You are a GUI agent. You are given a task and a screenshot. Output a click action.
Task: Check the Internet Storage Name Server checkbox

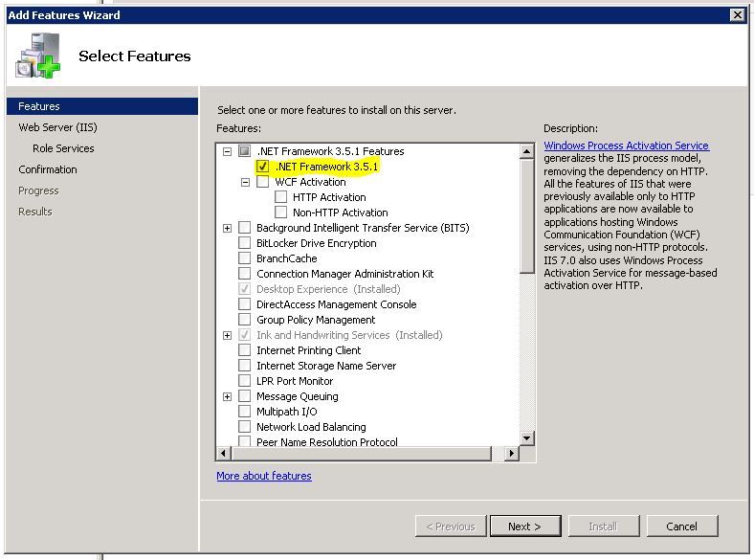point(244,366)
